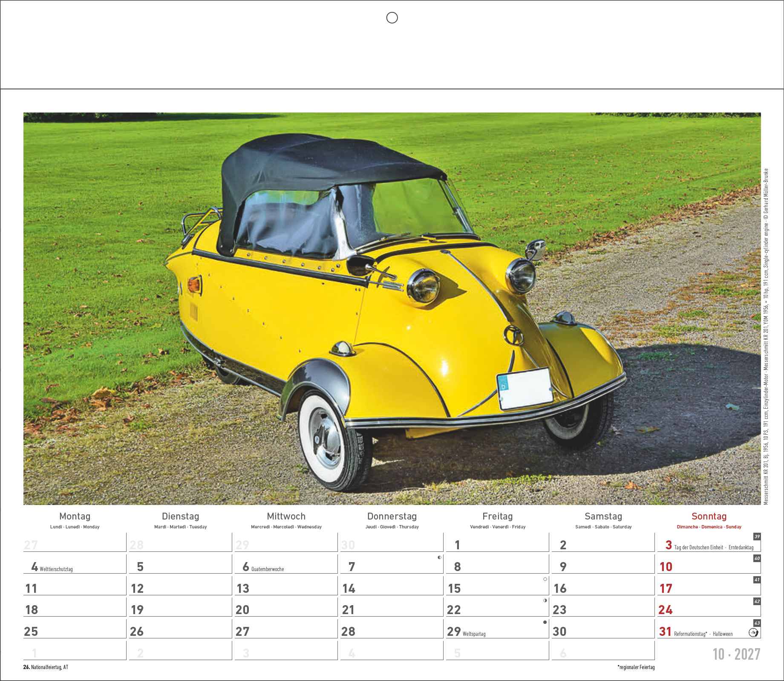The image size is (784, 681).
Task: Select Monday date 25
Action: coord(31,632)
